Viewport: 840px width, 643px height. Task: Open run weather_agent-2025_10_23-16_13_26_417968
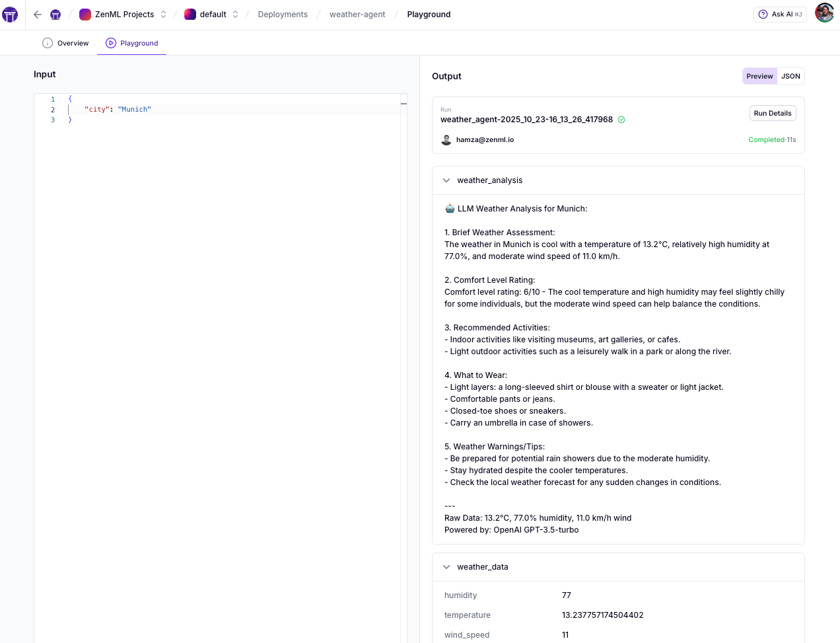pos(526,120)
